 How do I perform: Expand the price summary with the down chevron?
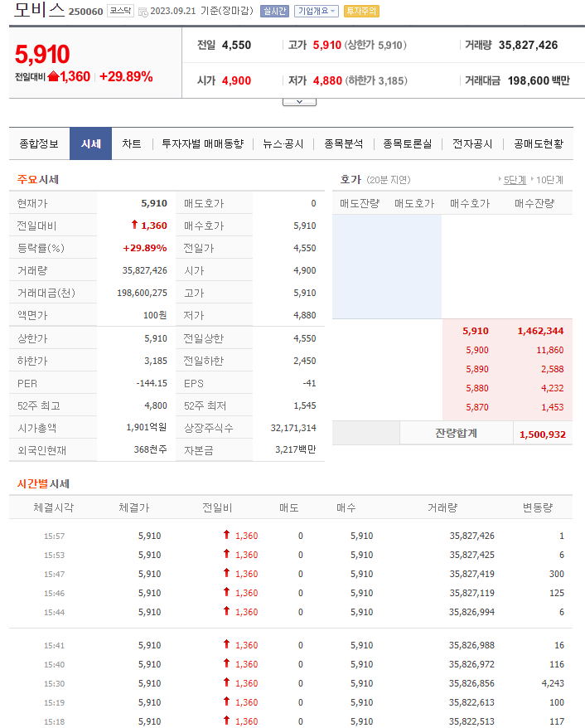coord(299,102)
